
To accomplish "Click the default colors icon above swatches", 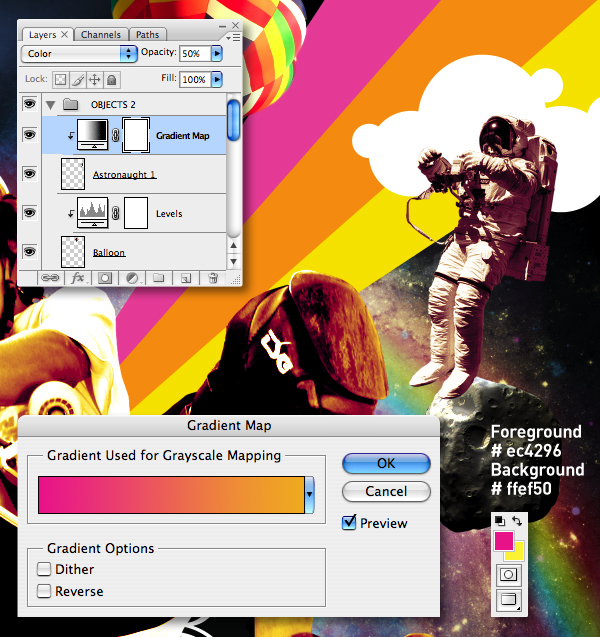I will tap(500, 520).
